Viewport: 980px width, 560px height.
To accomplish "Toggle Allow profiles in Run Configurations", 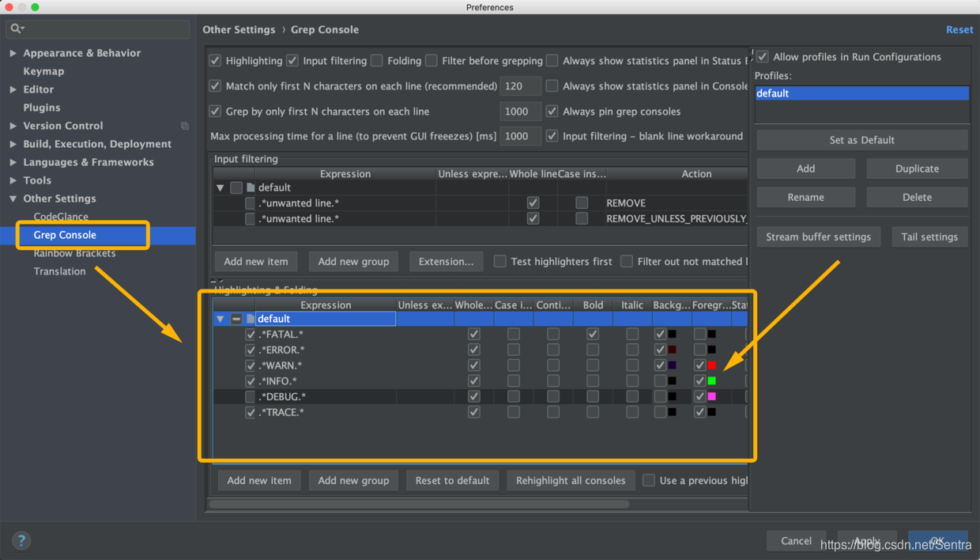I will 763,57.
